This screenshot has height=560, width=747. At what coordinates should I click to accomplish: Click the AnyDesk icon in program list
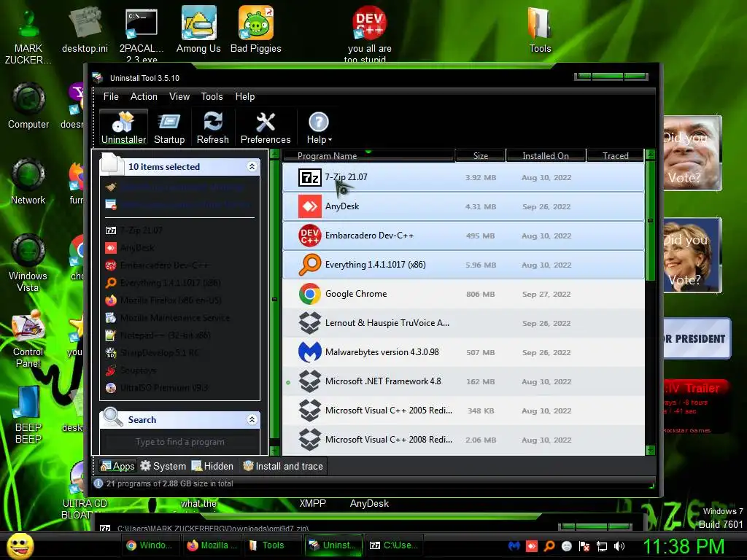click(309, 206)
